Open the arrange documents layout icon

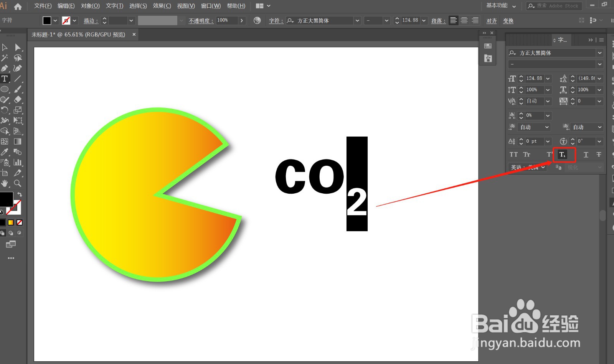coord(263,6)
